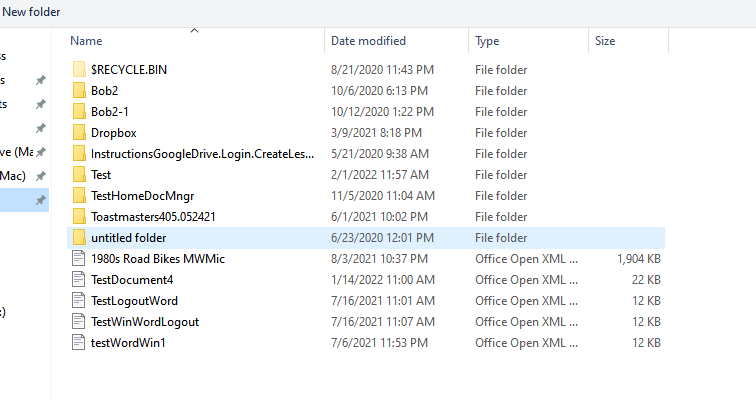Click the Type column header
756x400 pixels.
click(487, 41)
